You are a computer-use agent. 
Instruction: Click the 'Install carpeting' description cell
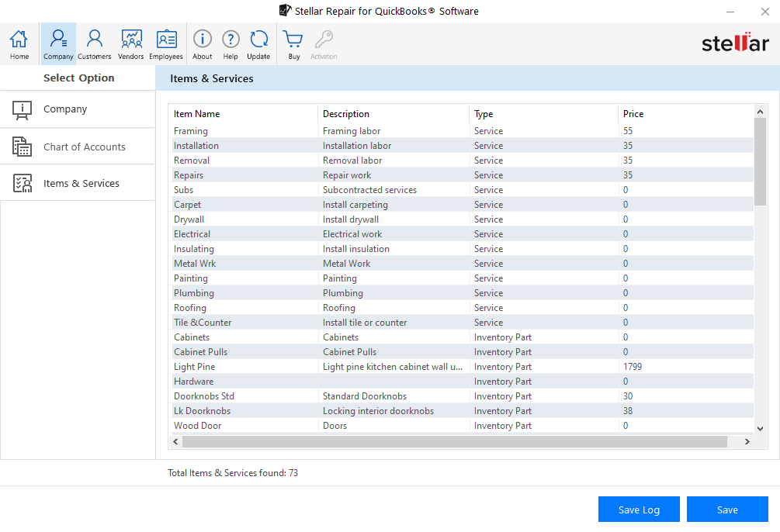pos(355,205)
